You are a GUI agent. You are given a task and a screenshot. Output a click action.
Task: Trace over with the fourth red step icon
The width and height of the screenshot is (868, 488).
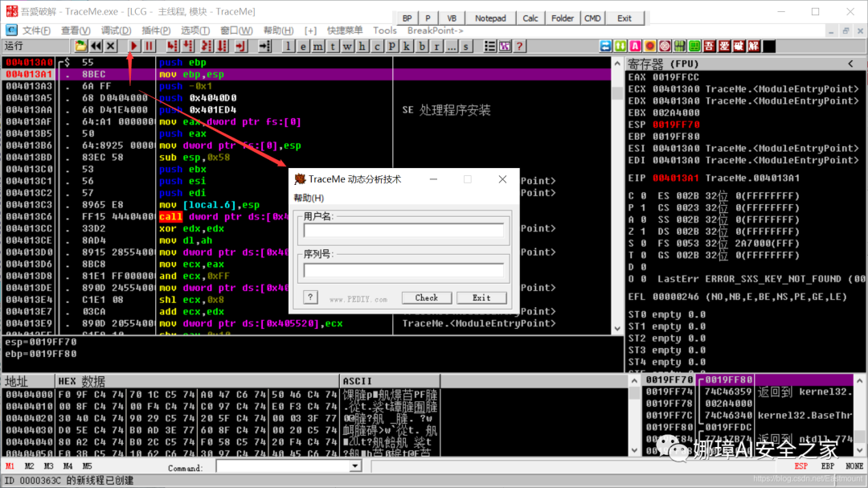pyautogui.click(x=222, y=46)
